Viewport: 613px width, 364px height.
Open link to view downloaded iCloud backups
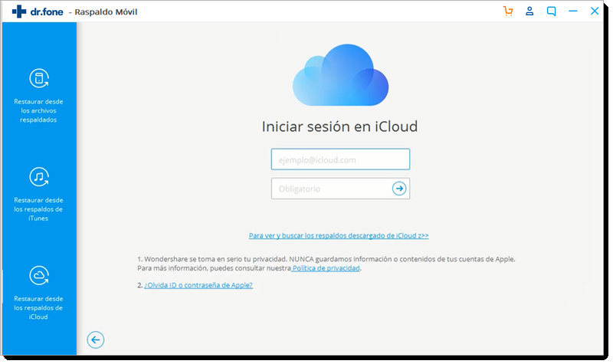339,236
